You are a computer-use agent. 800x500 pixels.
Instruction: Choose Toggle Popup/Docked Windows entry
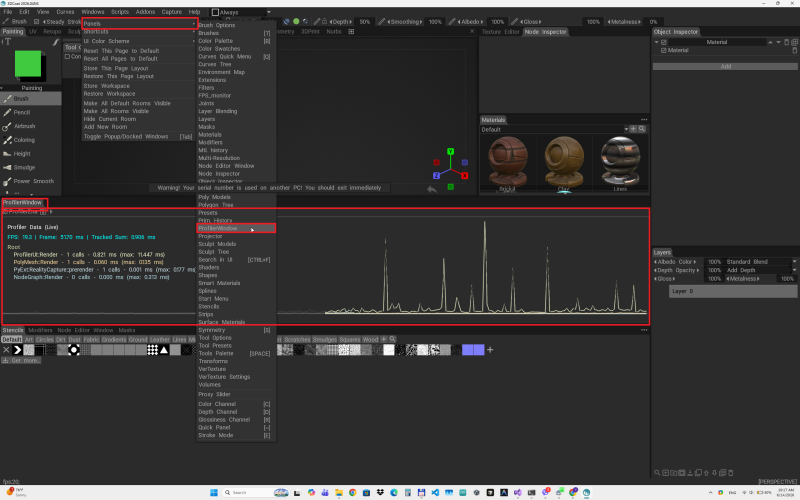[x=138, y=137]
